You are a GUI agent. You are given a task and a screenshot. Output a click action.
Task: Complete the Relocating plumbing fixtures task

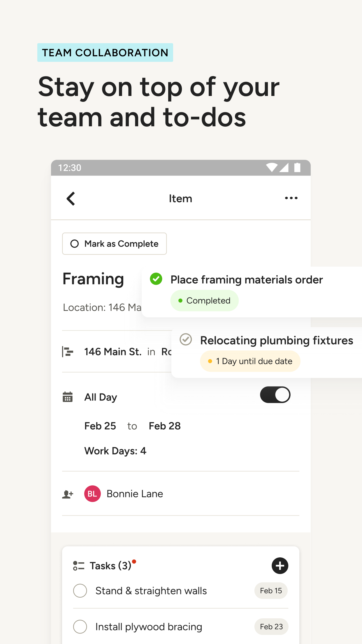click(186, 340)
